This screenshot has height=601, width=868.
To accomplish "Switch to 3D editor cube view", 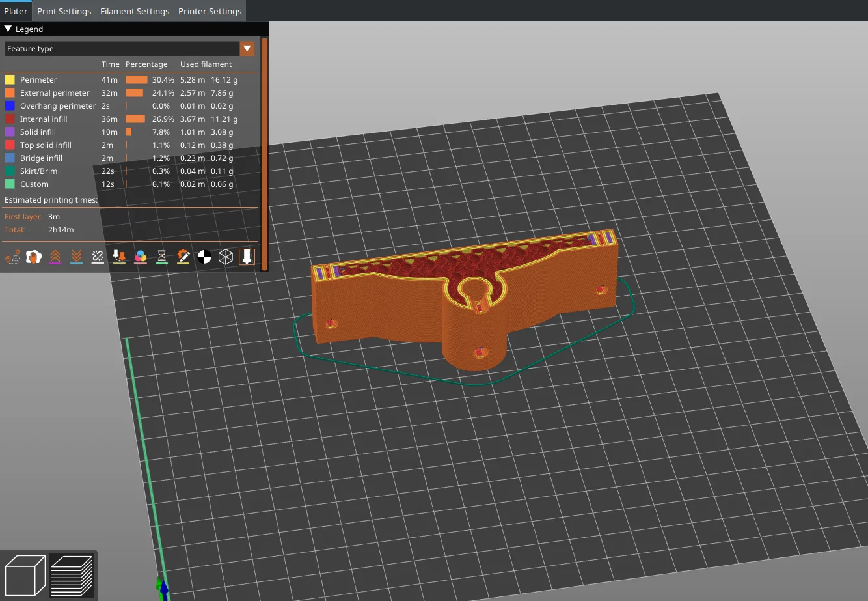I will [x=25, y=576].
